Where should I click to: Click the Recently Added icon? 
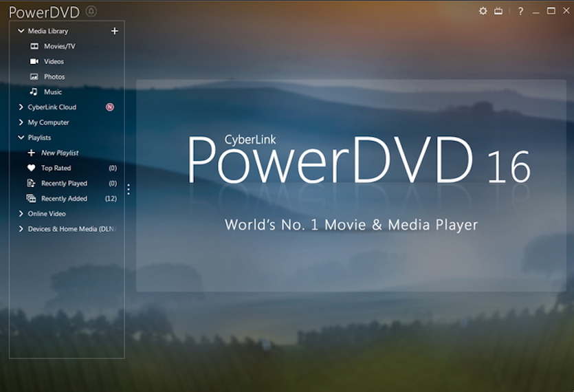point(31,199)
